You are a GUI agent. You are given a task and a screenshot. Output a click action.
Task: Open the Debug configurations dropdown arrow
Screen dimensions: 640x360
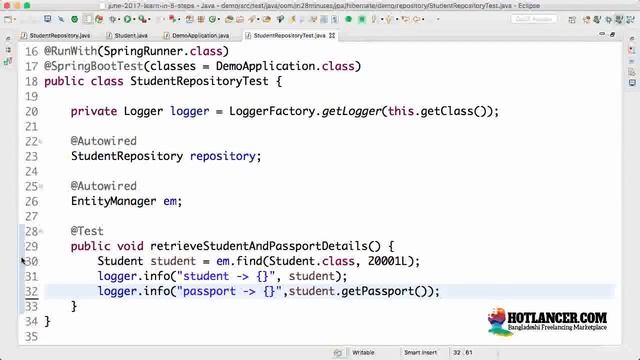119,19
